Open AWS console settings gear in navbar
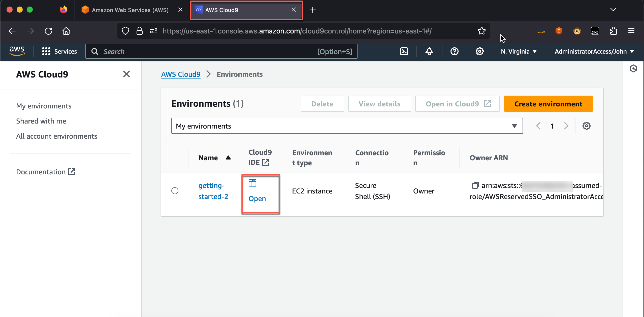This screenshot has width=644, height=317. (x=480, y=51)
